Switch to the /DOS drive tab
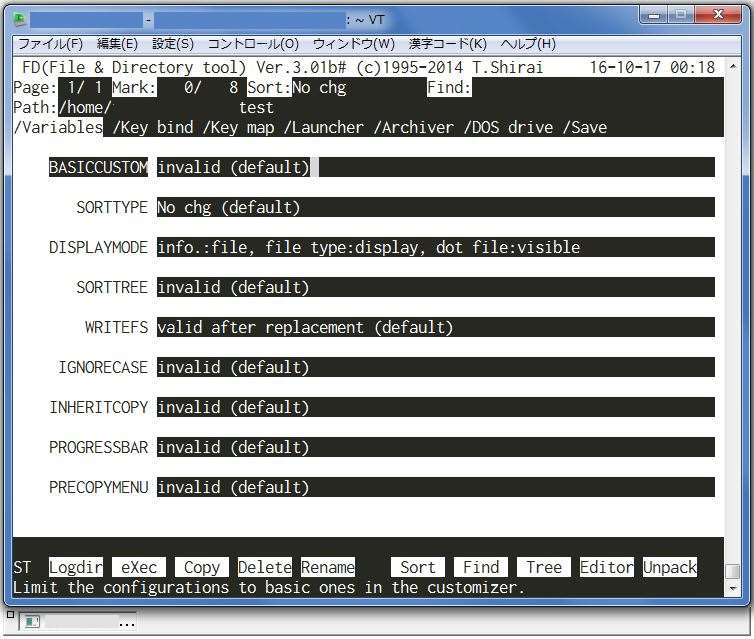 (508, 127)
